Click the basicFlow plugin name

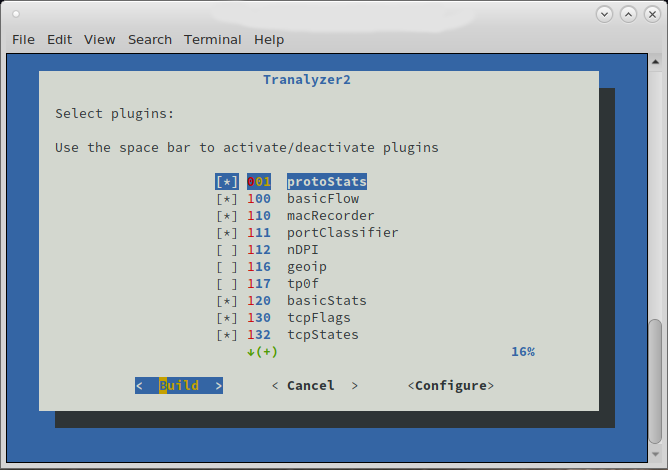(323, 199)
